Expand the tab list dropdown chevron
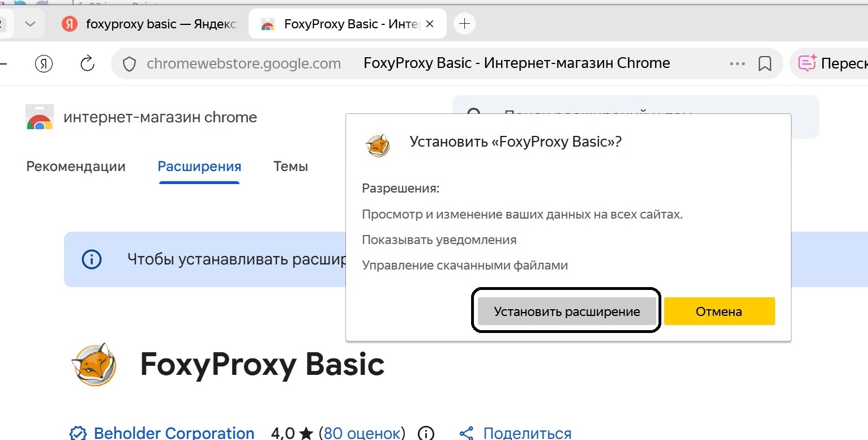 pyautogui.click(x=31, y=24)
